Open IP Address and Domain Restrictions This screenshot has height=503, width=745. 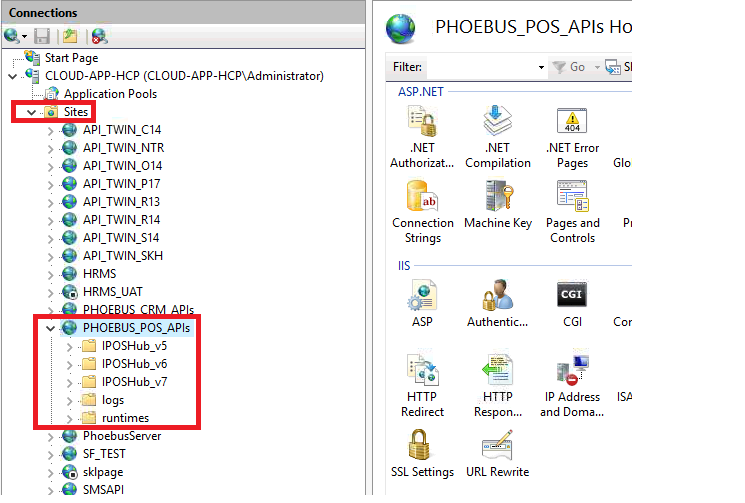coord(572,372)
